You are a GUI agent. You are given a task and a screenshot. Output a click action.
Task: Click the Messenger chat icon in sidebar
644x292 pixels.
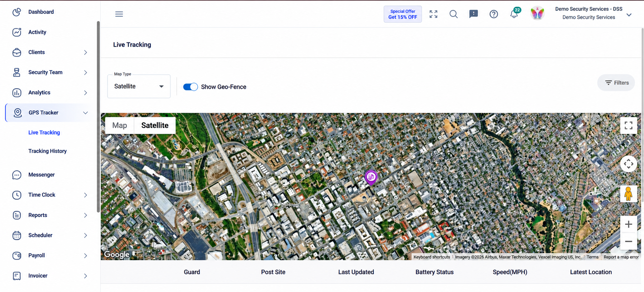coord(17,175)
